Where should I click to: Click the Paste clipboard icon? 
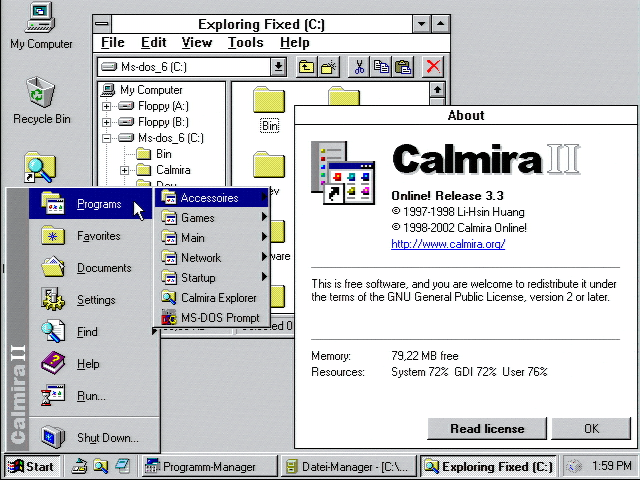pyautogui.click(x=402, y=67)
